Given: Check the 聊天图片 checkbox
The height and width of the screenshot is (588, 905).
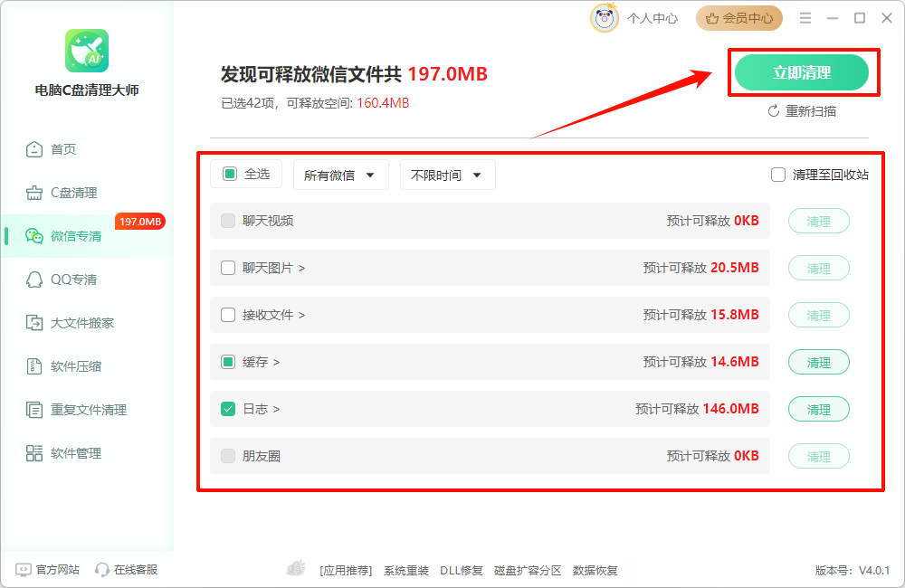Looking at the screenshot, I should click(x=228, y=268).
